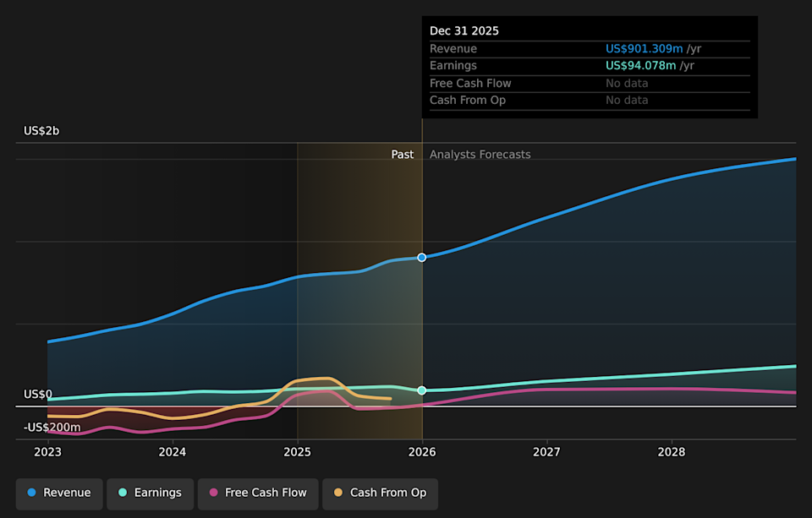This screenshot has height=518, width=812.
Task: Select the 2028 x-axis label
Action: tap(672, 452)
